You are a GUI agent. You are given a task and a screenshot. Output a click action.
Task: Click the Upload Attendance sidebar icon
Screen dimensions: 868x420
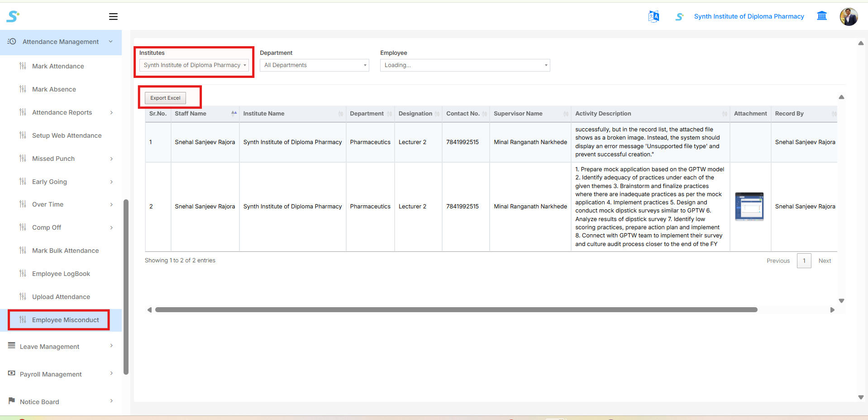(23, 296)
